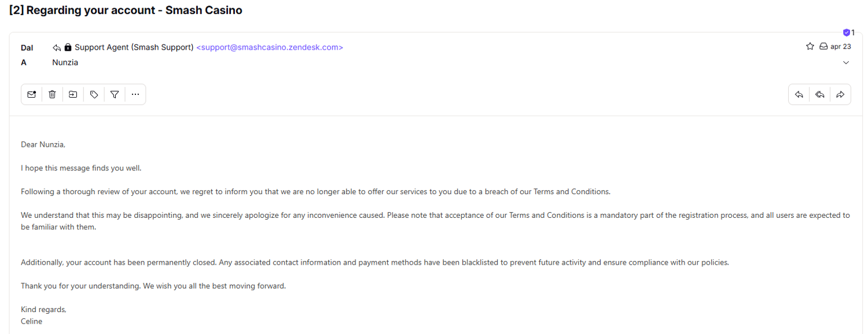Reply to the Smash Casino email
868x334 pixels.
tap(799, 95)
